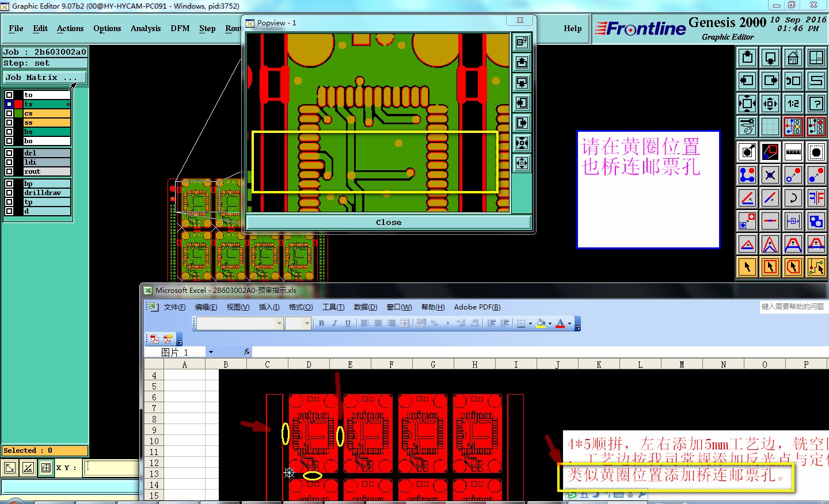829x504 pixels.
Task: Open the DFM menu in Genesis
Action: click(180, 28)
